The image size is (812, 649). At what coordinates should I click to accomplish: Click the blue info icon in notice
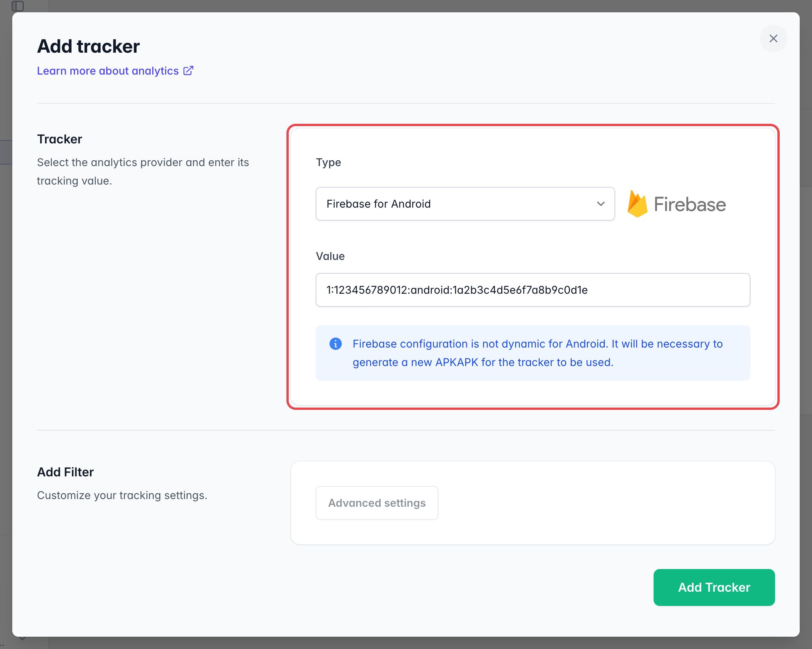click(x=336, y=344)
